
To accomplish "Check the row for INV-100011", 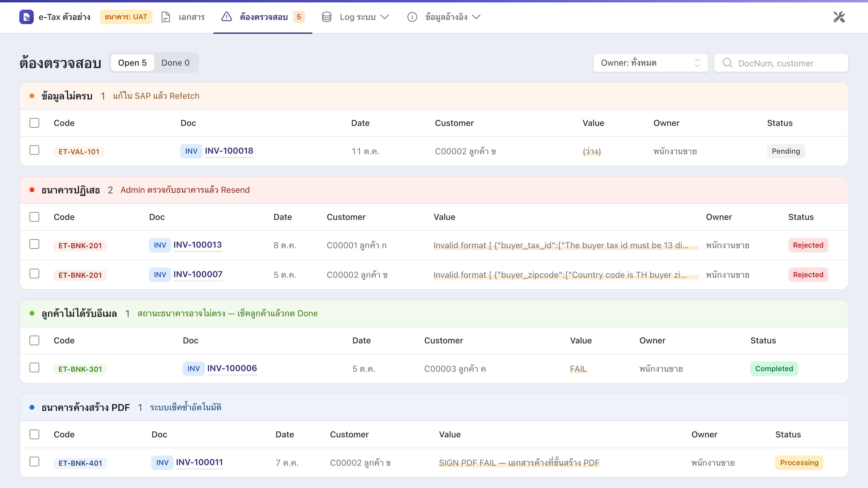I will pyautogui.click(x=34, y=462).
